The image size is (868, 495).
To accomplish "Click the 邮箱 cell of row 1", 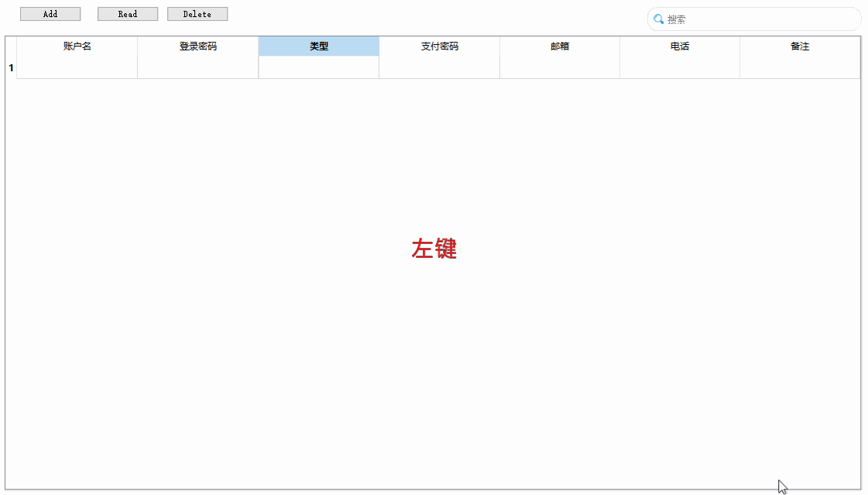I will [559, 67].
